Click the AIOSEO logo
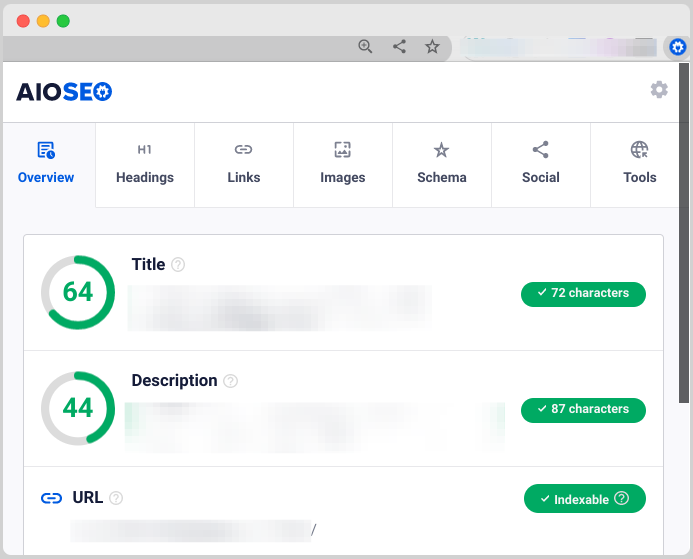This screenshot has height=559, width=693. click(x=64, y=92)
